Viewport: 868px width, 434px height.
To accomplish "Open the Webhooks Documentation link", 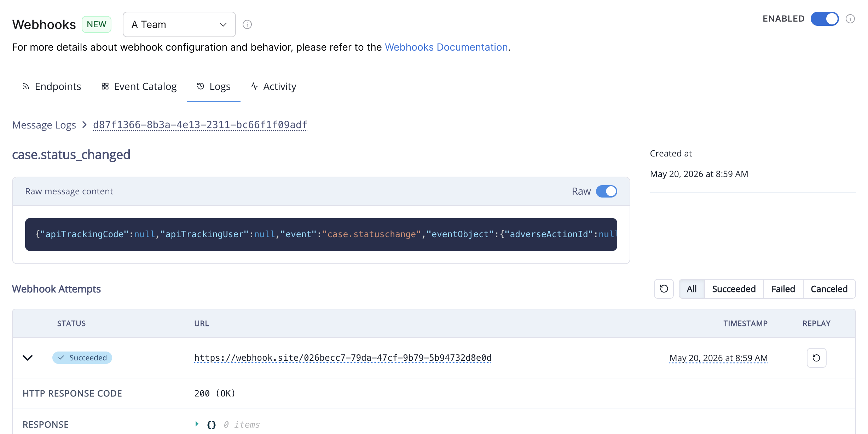I will click(x=446, y=47).
